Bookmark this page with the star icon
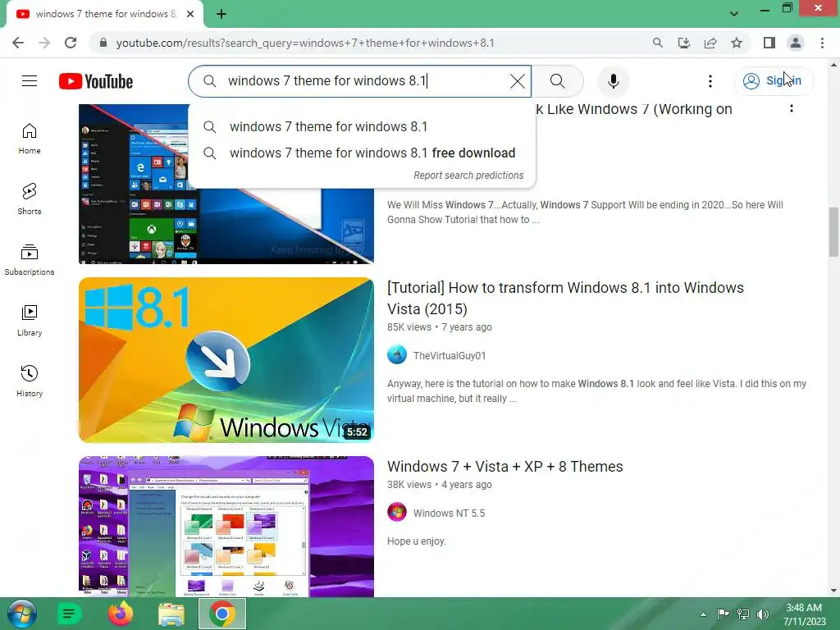The image size is (840, 630). click(x=737, y=43)
